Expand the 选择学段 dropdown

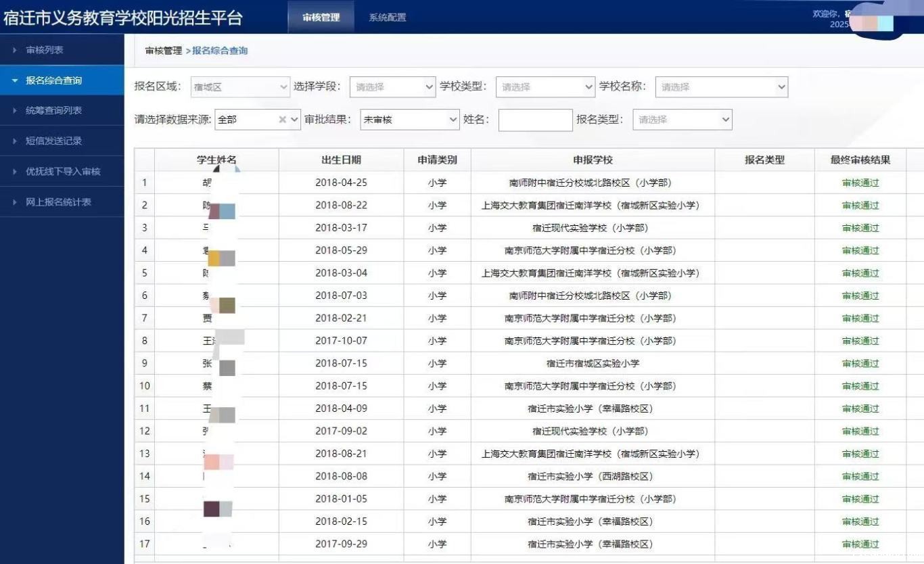click(x=392, y=87)
